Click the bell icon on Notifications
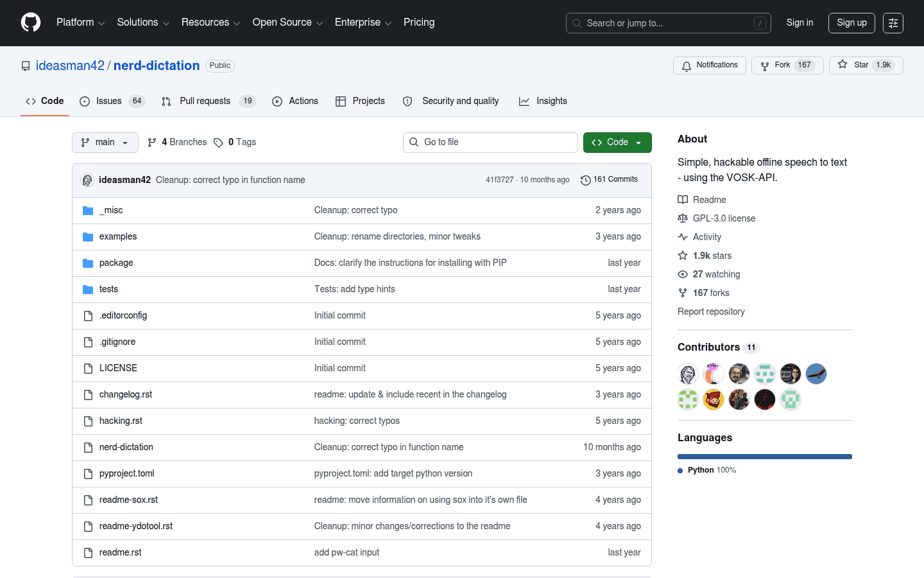Screen dimensions: 924x578 click(687, 66)
